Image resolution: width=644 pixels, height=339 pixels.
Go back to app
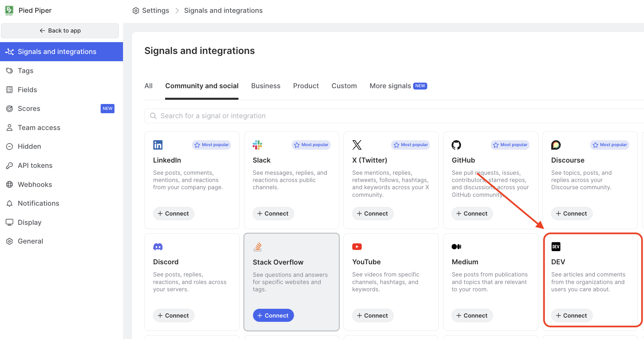[x=60, y=31]
